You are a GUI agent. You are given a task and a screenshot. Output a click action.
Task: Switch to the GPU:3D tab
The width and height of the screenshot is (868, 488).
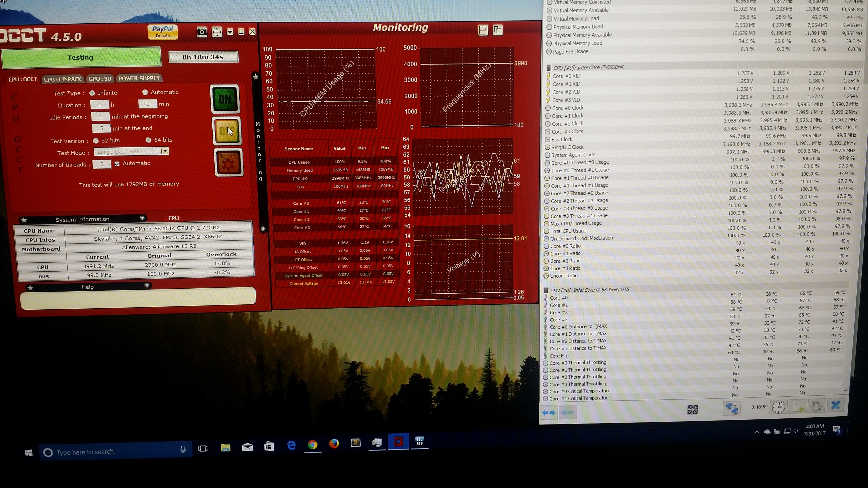[100, 79]
